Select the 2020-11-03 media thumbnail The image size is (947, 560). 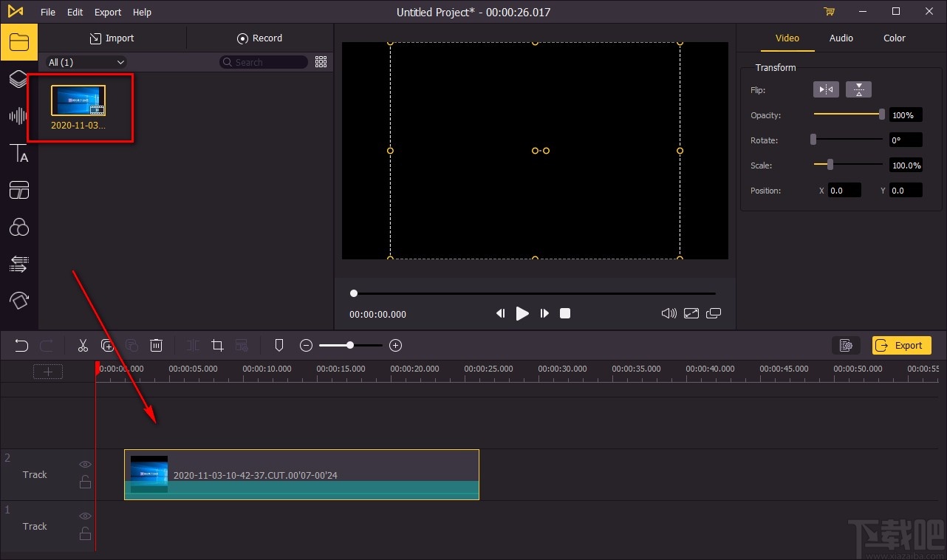tap(78, 100)
